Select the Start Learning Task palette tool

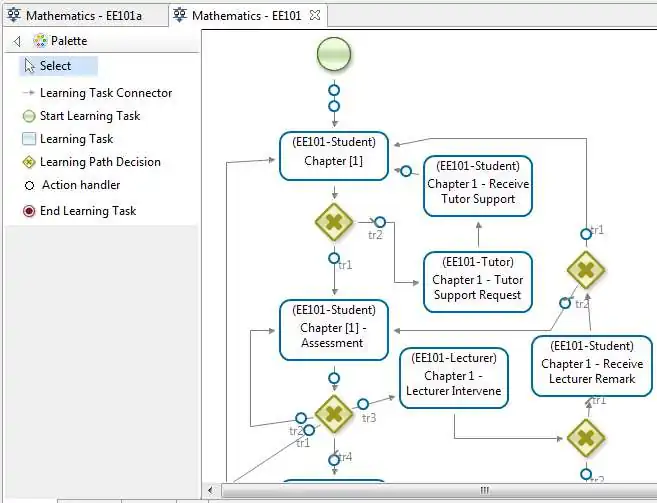pos(89,116)
